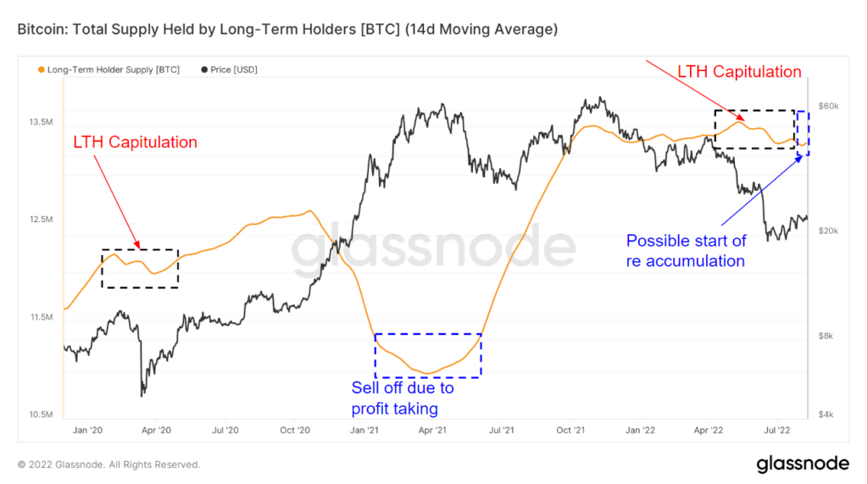Click the top-right red LTH Capitulation annotation
This screenshot has width=868, height=484.
click(x=739, y=72)
